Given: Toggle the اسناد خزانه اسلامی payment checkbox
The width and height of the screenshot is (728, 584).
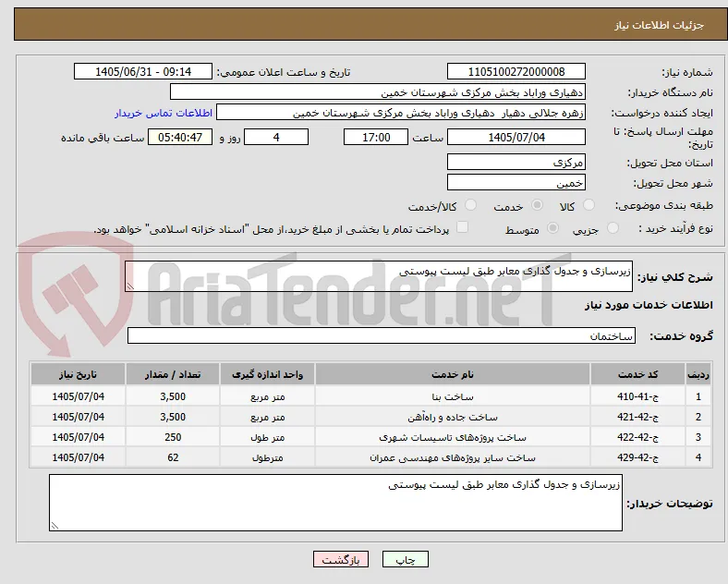Looking at the screenshot, I should pos(463,227).
